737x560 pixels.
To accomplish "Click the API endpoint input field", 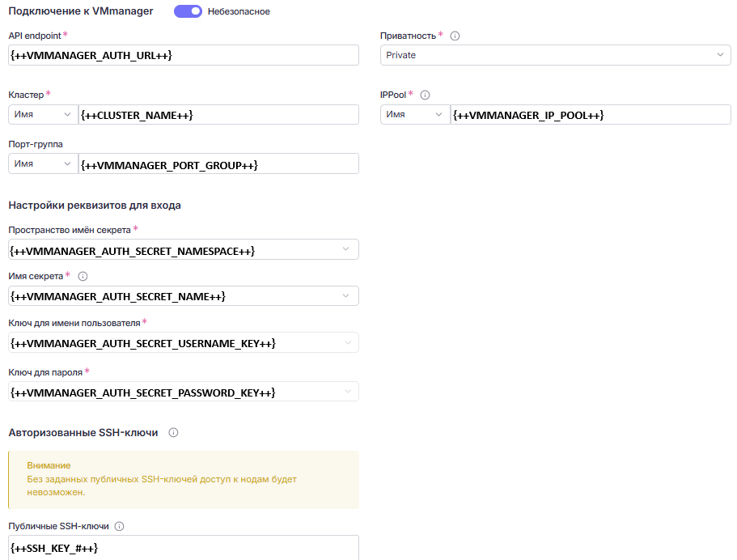I will (x=184, y=55).
